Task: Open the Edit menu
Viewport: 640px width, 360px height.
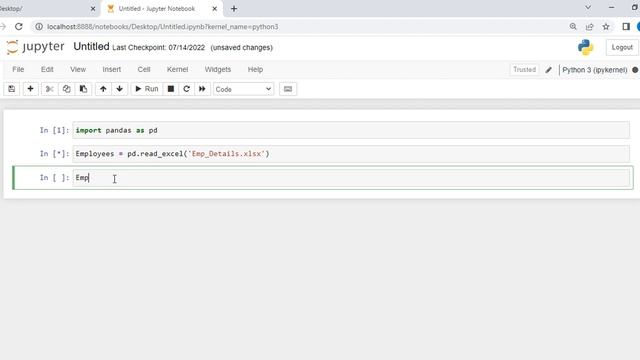Action: (47, 69)
